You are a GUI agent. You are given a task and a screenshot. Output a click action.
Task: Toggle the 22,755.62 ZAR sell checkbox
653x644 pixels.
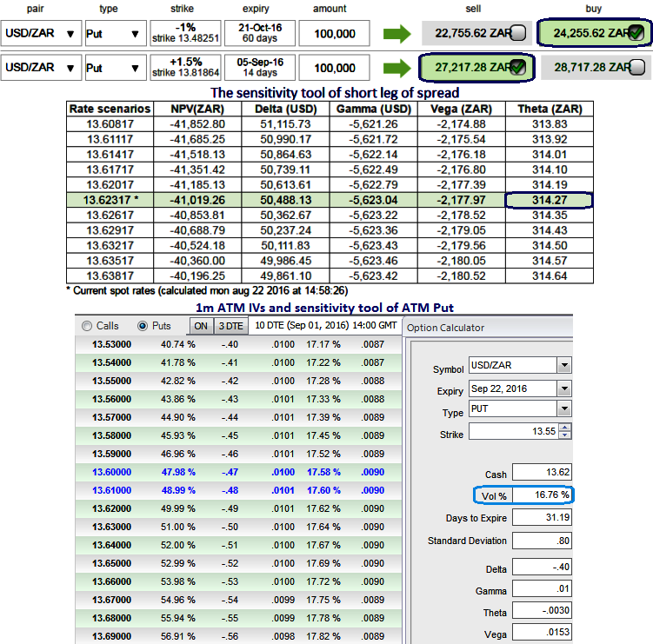point(518,34)
